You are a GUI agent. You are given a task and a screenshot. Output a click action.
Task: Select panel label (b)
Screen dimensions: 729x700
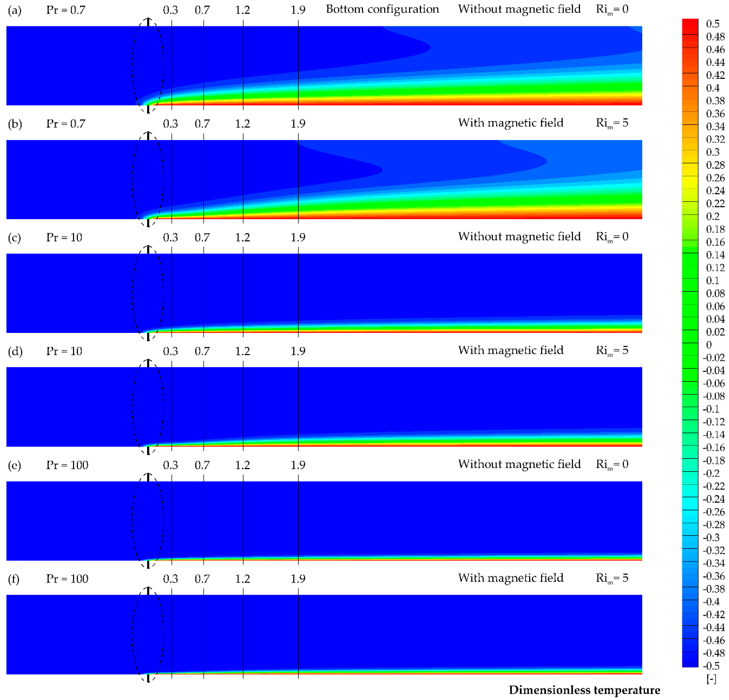15,124
